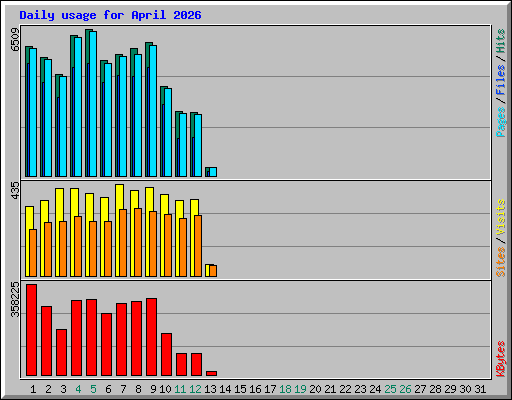Viewport: 512px width, 400px height.
Task: Click the large cyan bar for day 11
Action: point(183,145)
